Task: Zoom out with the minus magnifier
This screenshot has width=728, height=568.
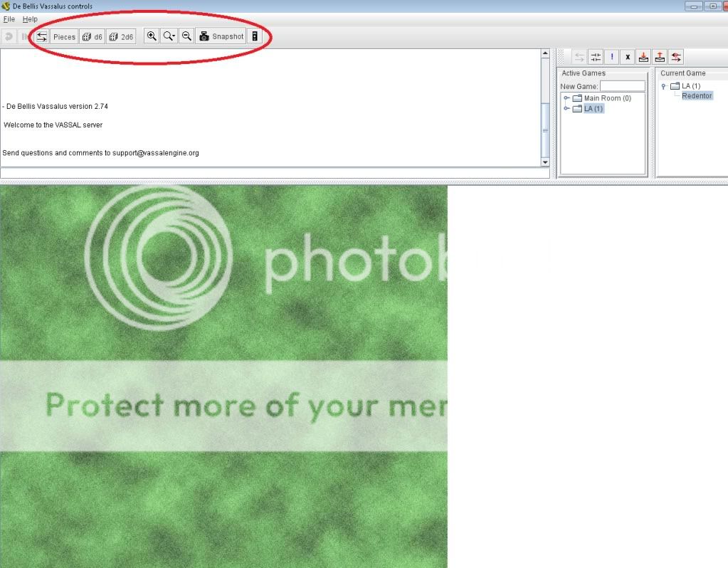Action: (x=186, y=36)
